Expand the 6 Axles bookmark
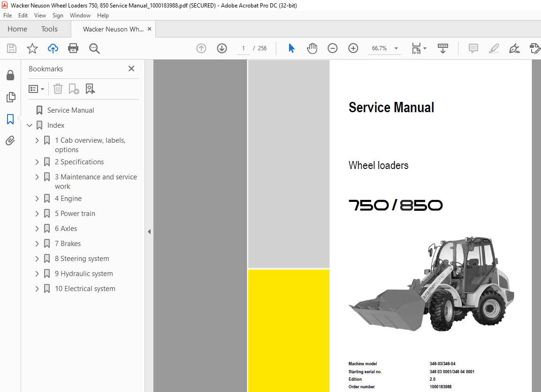Screen dimensions: 541x392 (x=37, y=229)
